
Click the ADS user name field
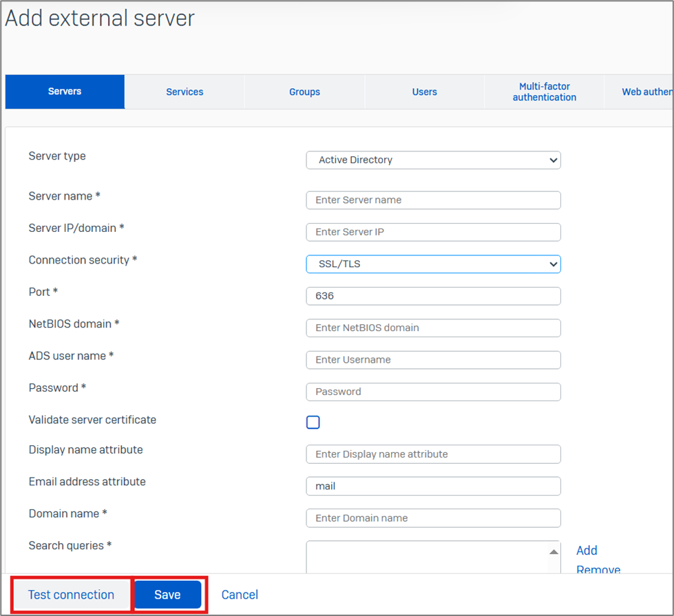tap(433, 360)
